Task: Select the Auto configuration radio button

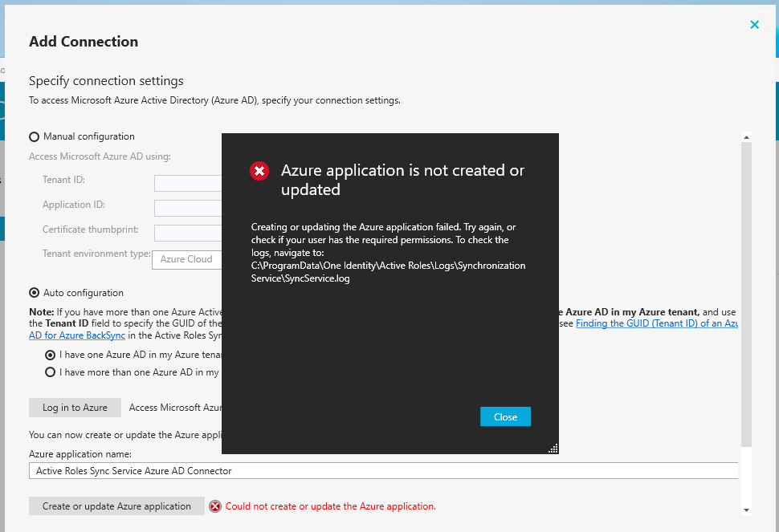Action: (x=33, y=292)
